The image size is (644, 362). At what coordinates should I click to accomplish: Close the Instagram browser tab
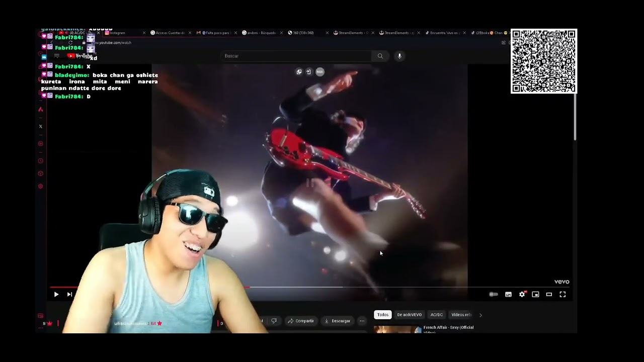pyautogui.click(x=144, y=33)
